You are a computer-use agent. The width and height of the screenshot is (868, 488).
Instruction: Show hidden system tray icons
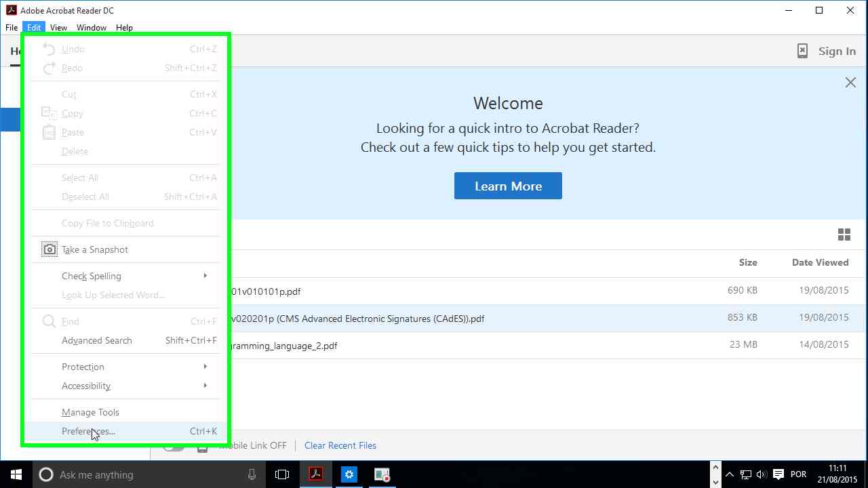tap(730, 474)
